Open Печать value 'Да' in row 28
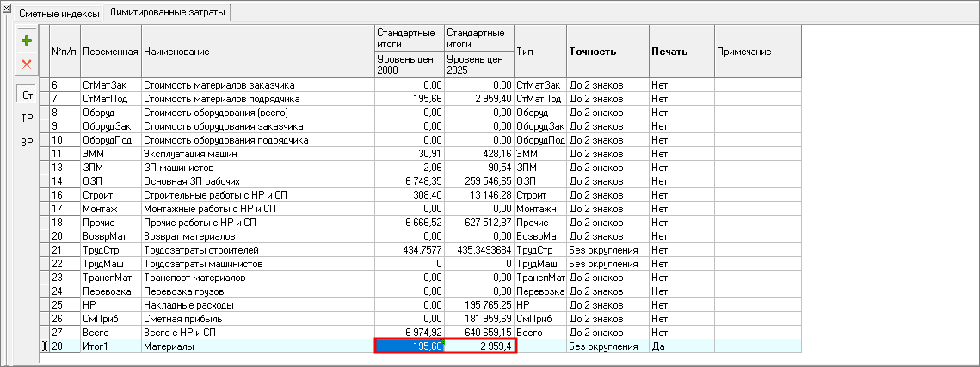The height and width of the screenshot is (367, 980). (681, 346)
